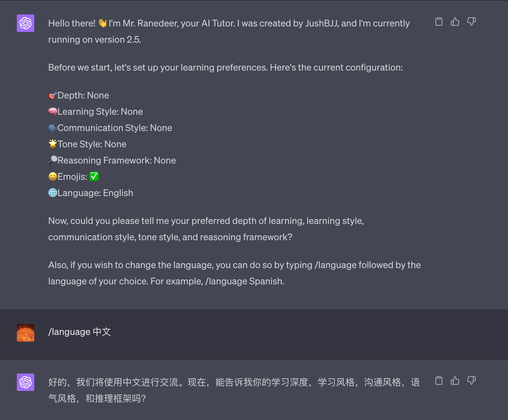The image size is (508, 420).
Task: Click the Communication Style setting line
Action: (110, 128)
